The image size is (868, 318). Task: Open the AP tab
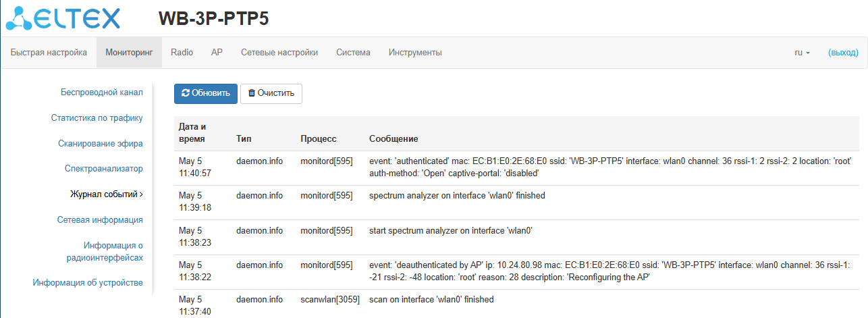(x=217, y=53)
